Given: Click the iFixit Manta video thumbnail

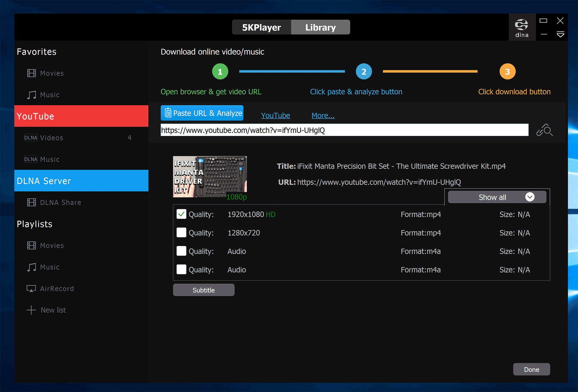Looking at the screenshot, I should (210, 177).
